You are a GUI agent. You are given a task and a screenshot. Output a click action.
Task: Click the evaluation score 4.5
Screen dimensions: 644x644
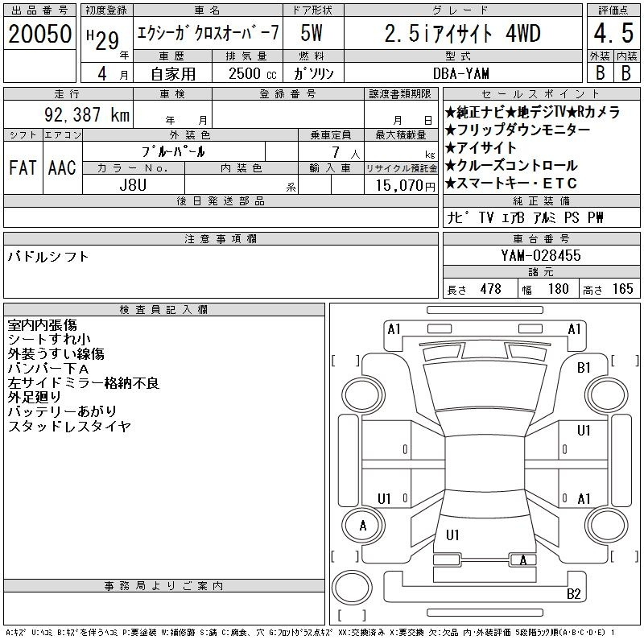point(613,33)
